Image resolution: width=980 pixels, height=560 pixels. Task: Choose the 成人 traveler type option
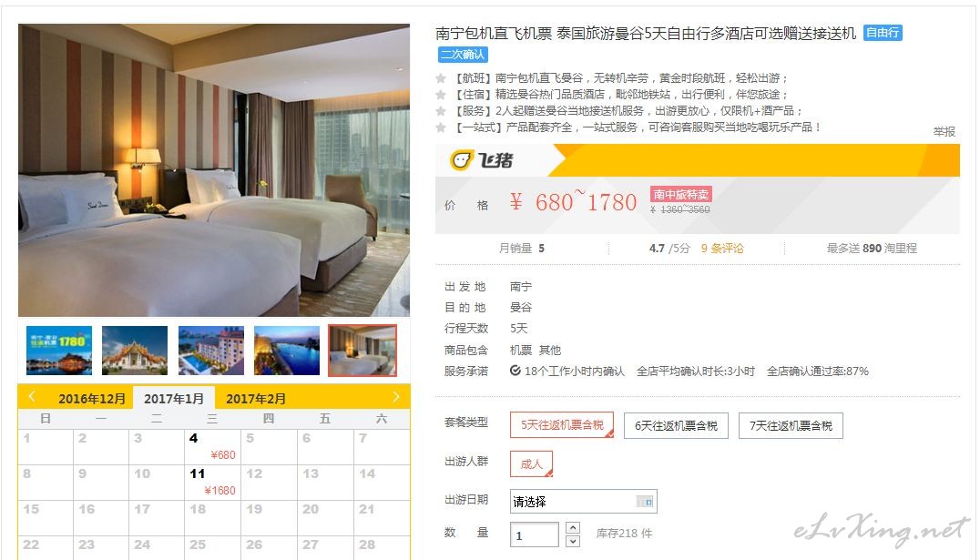pos(531,463)
